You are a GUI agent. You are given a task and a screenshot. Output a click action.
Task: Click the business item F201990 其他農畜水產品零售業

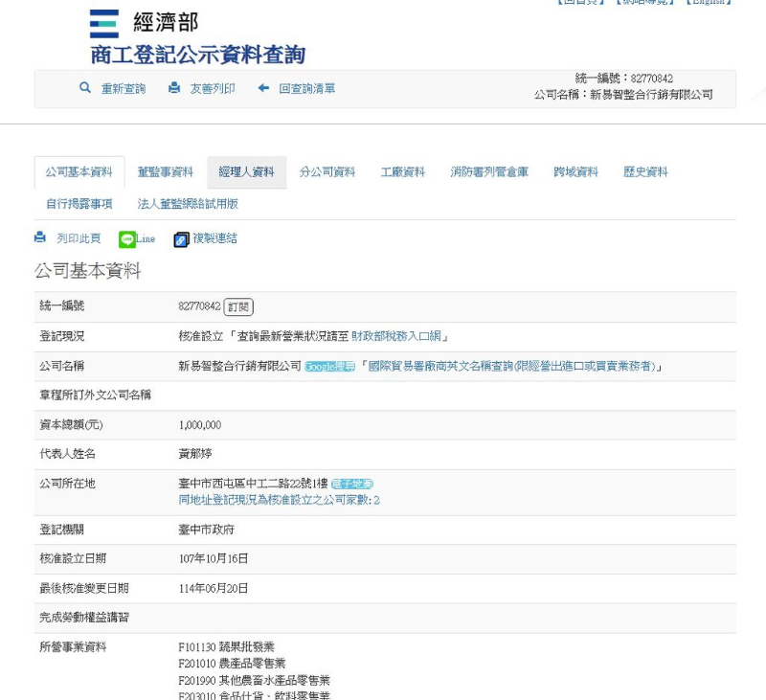tap(255, 680)
